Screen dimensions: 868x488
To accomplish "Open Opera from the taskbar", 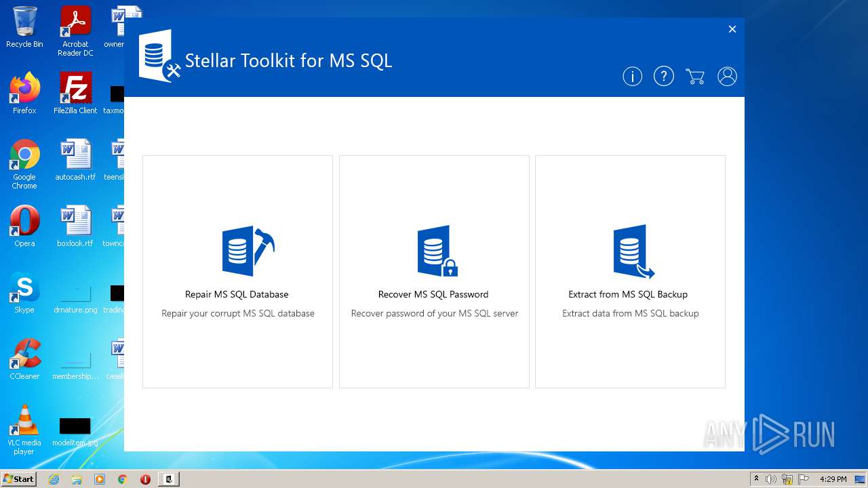I will pyautogui.click(x=145, y=479).
